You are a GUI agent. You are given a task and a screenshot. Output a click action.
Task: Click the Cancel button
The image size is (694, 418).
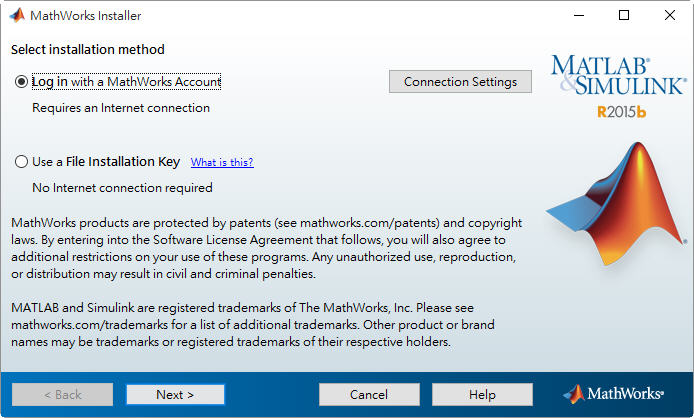click(x=369, y=395)
